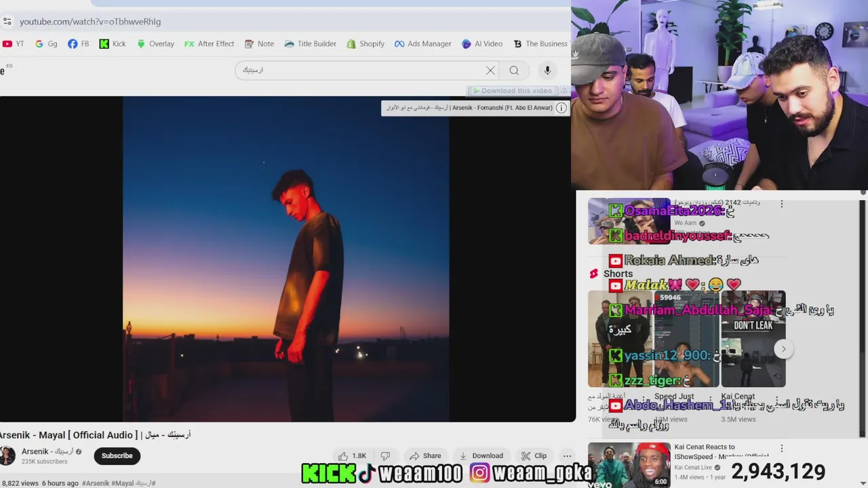Open site info icon in address bar

pyautogui.click(x=7, y=22)
